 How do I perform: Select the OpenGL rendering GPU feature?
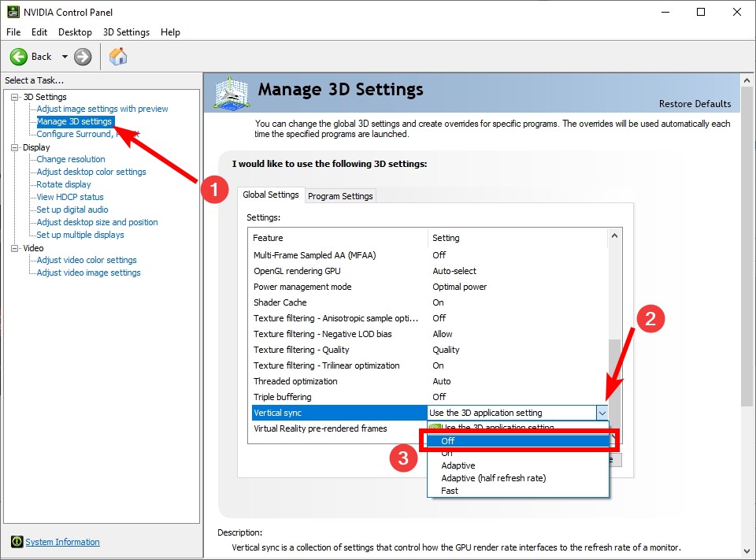(297, 271)
